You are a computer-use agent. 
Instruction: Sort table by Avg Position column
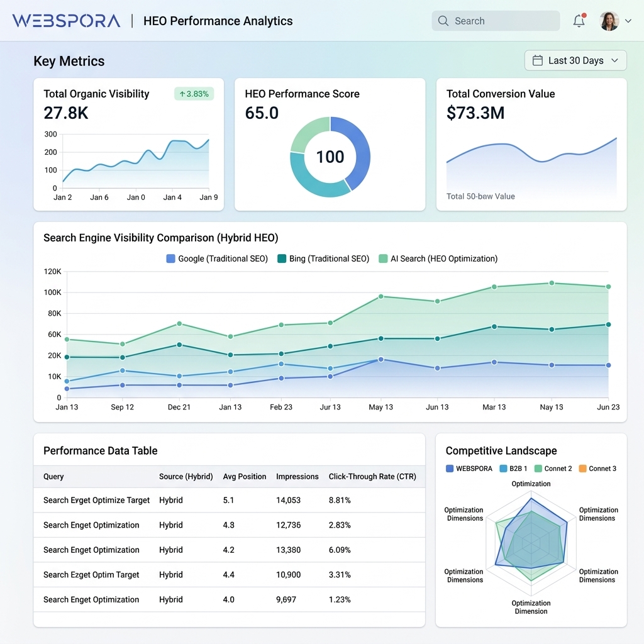coord(245,477)
